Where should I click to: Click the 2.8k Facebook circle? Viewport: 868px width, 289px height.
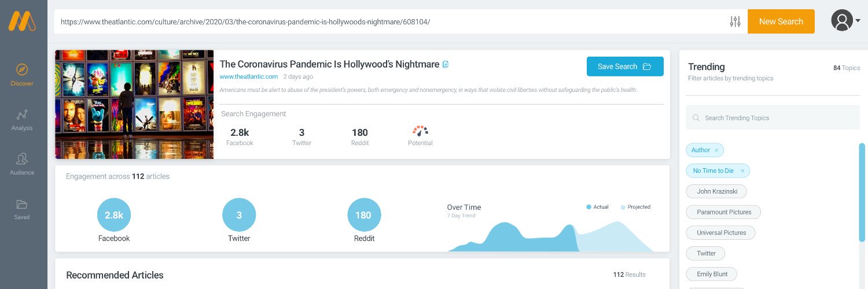pos(114,215)
